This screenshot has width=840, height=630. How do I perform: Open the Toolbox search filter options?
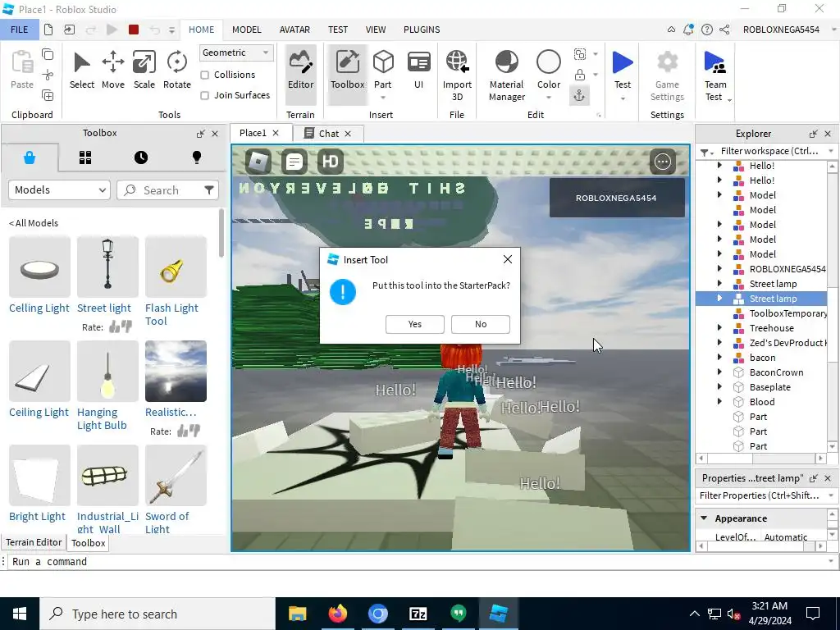coord(209,189)
